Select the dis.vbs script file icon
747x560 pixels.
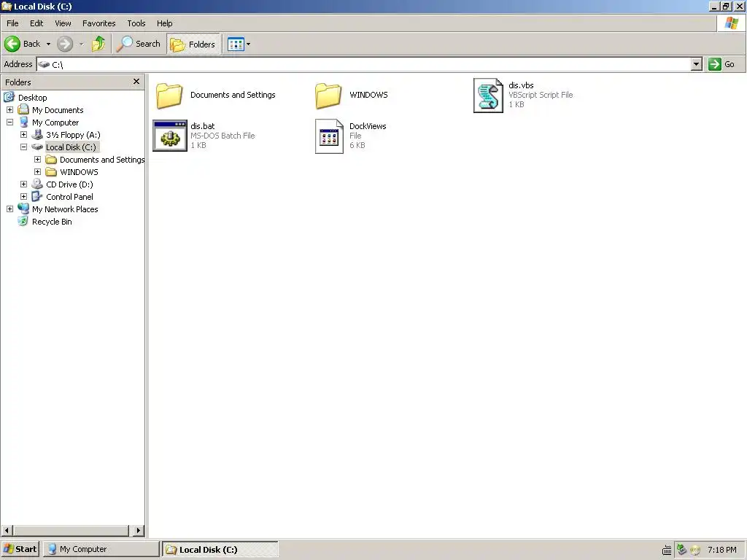pos(488,96)
